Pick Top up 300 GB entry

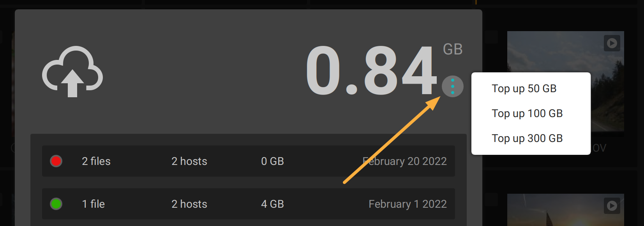pos(527,138)
